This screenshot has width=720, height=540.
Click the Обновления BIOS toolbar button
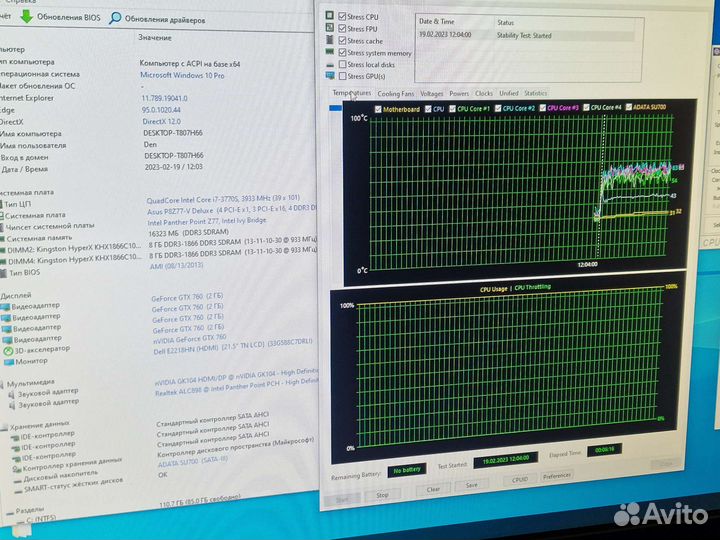point(61,17)
